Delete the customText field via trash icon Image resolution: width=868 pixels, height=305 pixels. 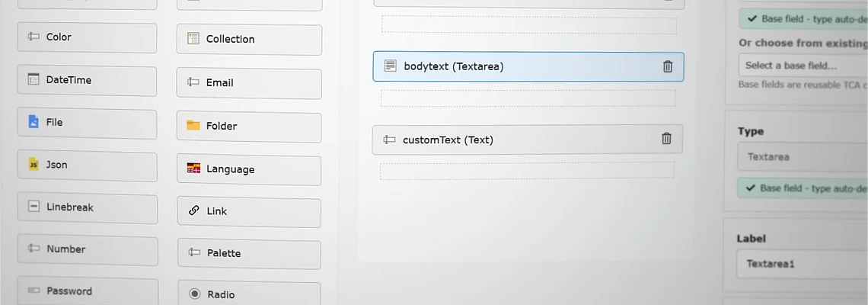click(666, 139)
